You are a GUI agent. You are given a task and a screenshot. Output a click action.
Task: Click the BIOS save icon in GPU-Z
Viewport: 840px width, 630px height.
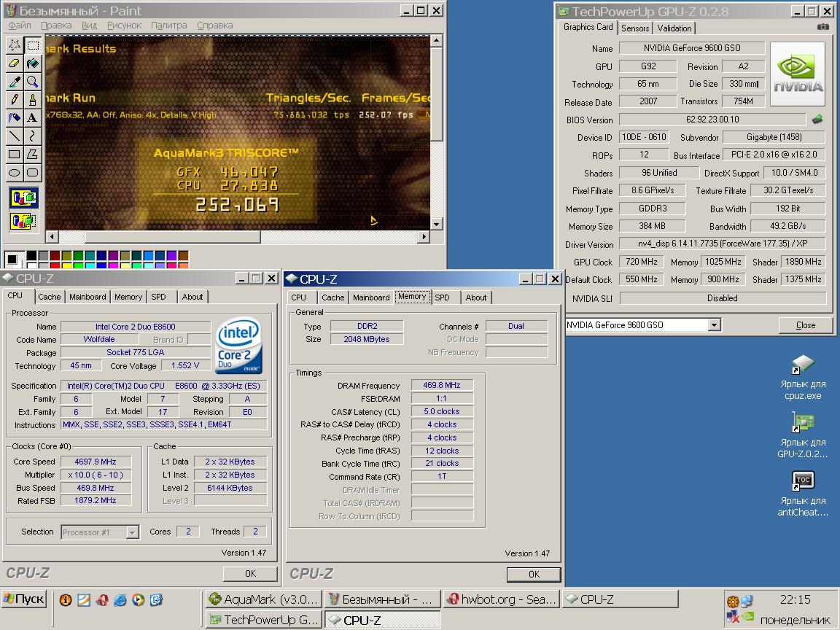point(817,120)
